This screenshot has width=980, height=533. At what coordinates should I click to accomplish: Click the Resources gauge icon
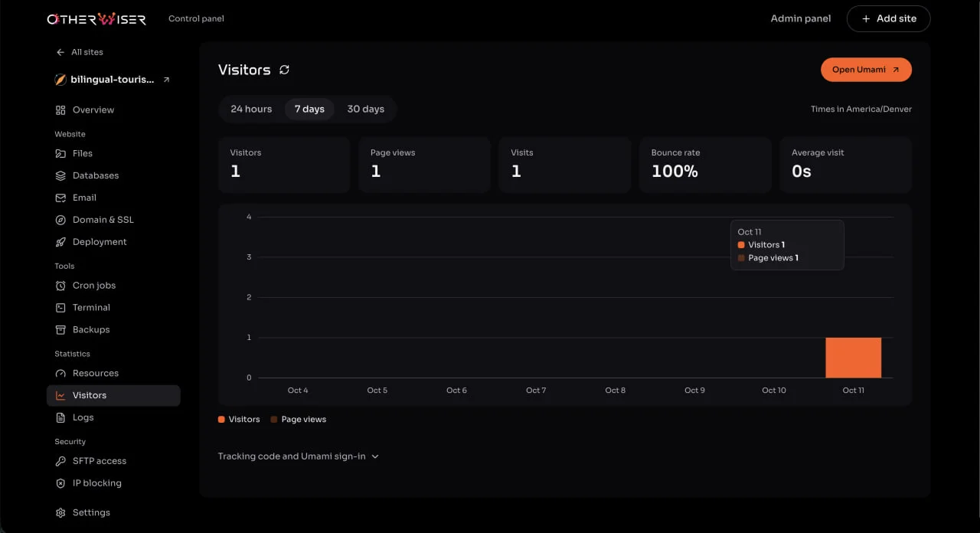[x=60, y=374]
